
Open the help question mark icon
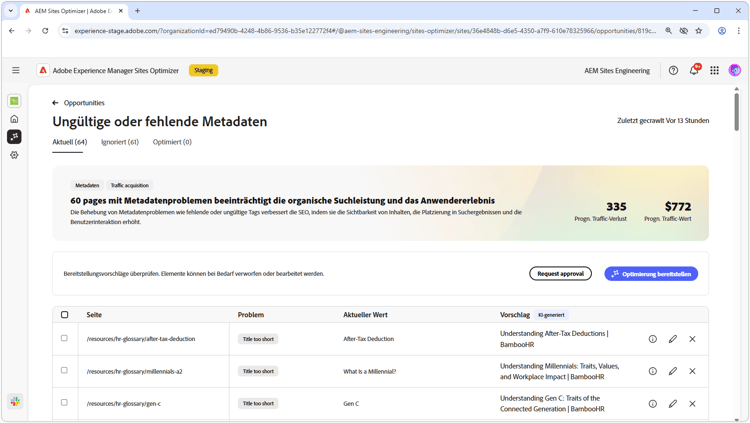pos(673,70)
